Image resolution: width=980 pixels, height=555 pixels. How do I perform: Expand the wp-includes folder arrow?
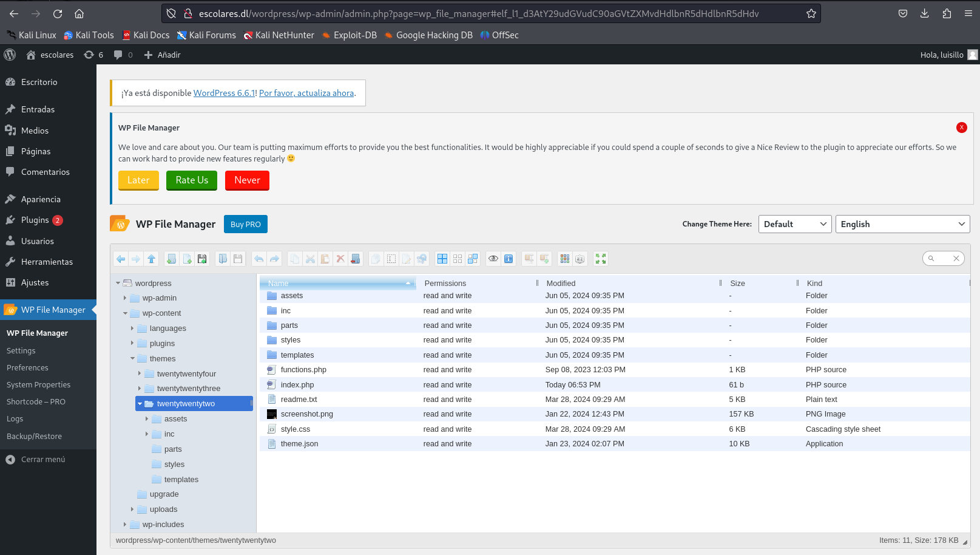[x=125, y=525]
